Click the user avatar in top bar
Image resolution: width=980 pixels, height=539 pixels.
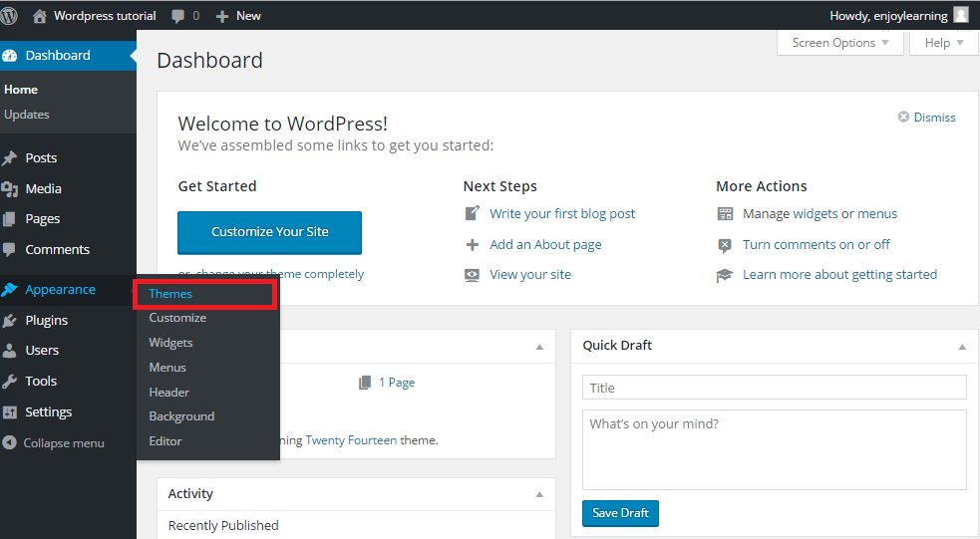[961, 16]
